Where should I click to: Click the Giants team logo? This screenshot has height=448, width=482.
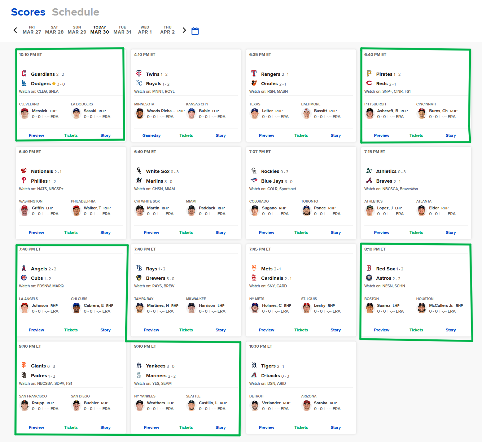click(24, 365)
